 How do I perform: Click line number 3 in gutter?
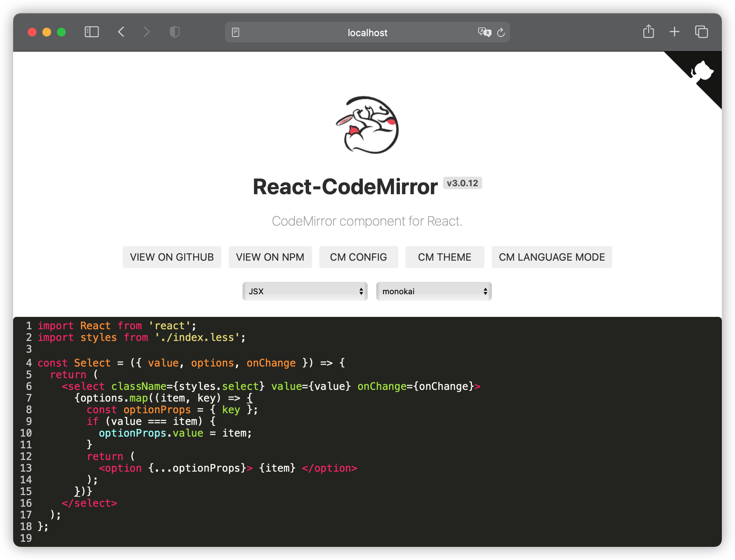pyautogui.click(x=29, y=349)
